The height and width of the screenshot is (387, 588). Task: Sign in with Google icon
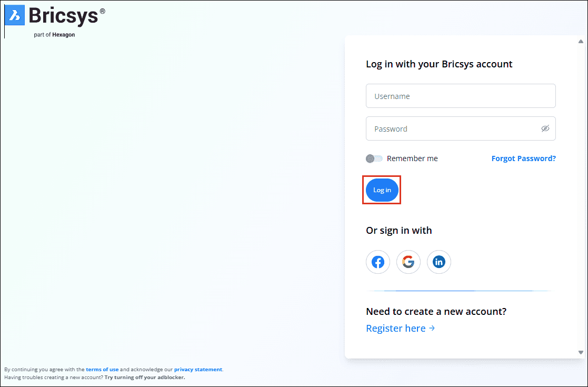[408, 262]
